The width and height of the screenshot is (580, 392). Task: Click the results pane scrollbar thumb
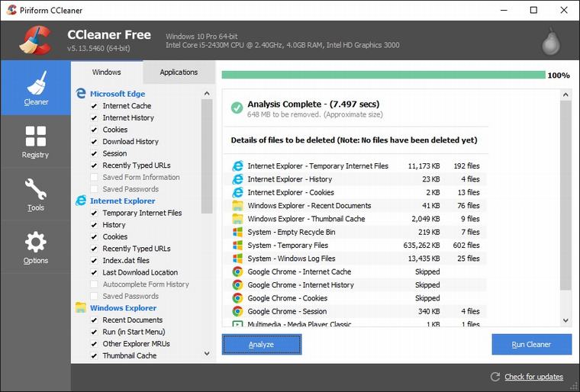[565, 195]
